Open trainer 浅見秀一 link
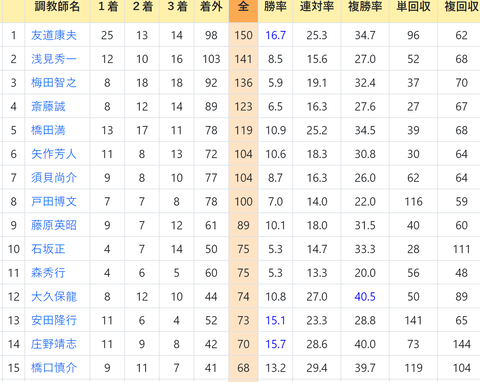The height and width of the screenshot is (382, 480). (54, 59)
